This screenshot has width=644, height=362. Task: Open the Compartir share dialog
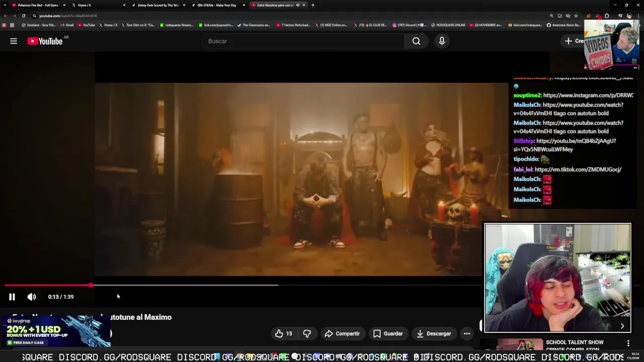pos(342,333)
